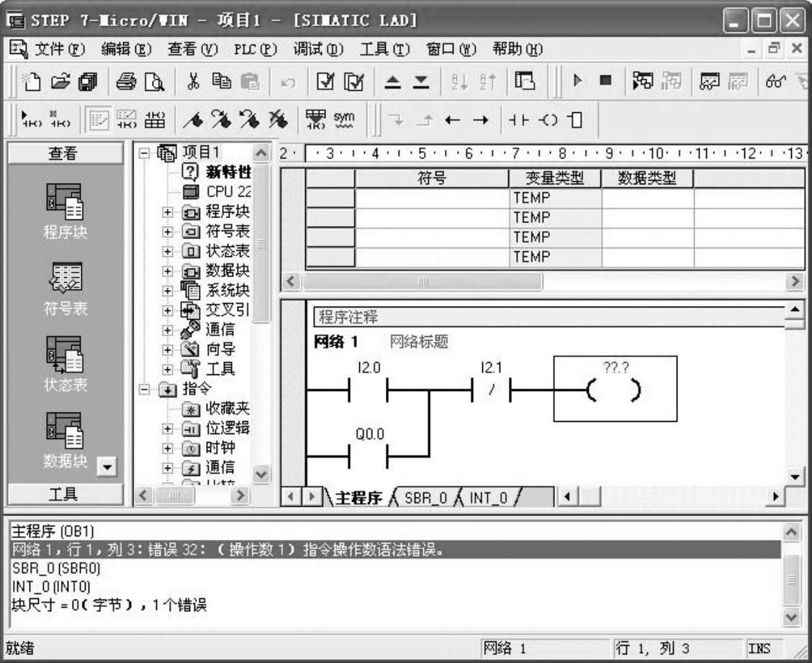Click the Copy icon
812x663 pixels.
tap(222, 81)
